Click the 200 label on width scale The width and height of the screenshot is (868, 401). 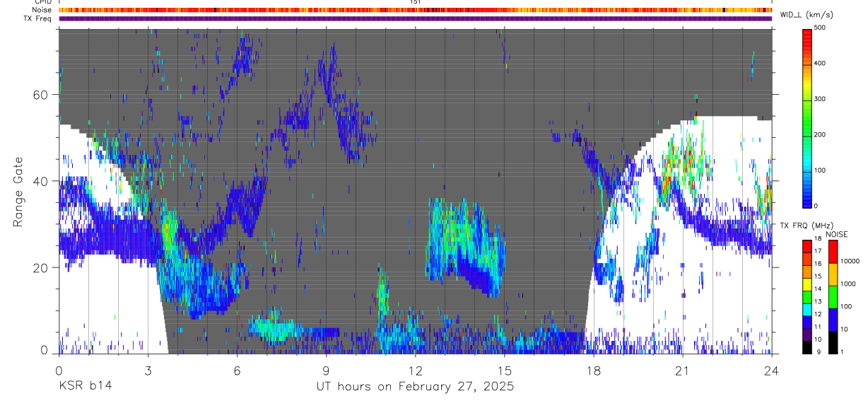coord(821,135)
